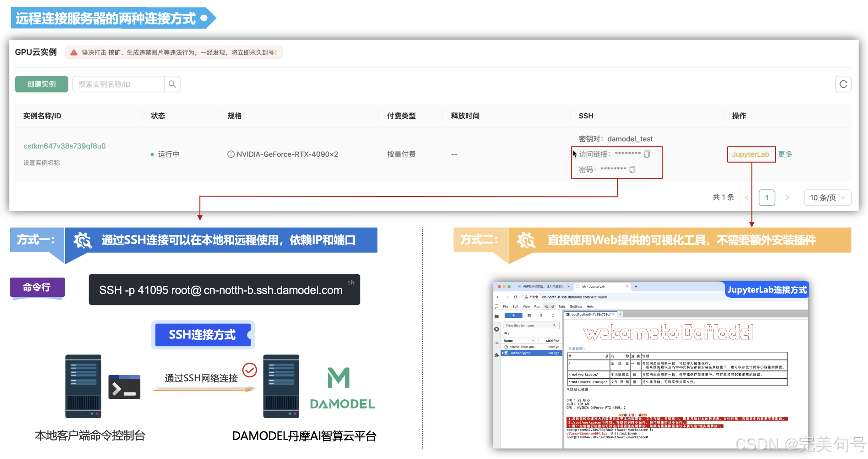Click the 创建实例 button
Screen dimensions: 868x459
[41, 84]
